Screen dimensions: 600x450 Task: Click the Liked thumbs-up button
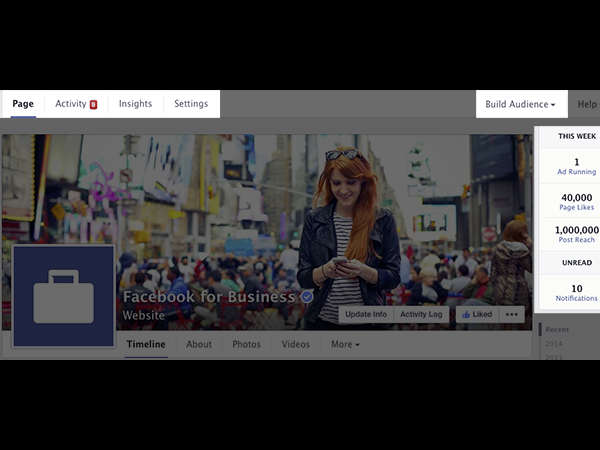tap(477, 315)
